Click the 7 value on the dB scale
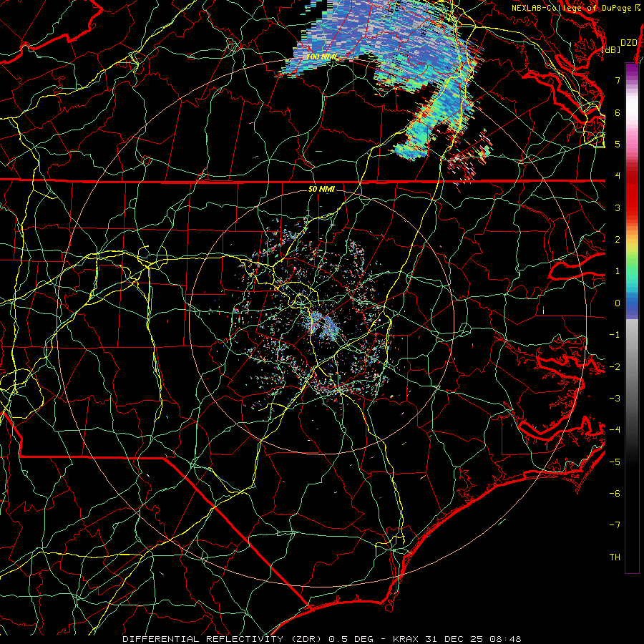This screenshot has width=644, height=644. (x=618, y=80)
